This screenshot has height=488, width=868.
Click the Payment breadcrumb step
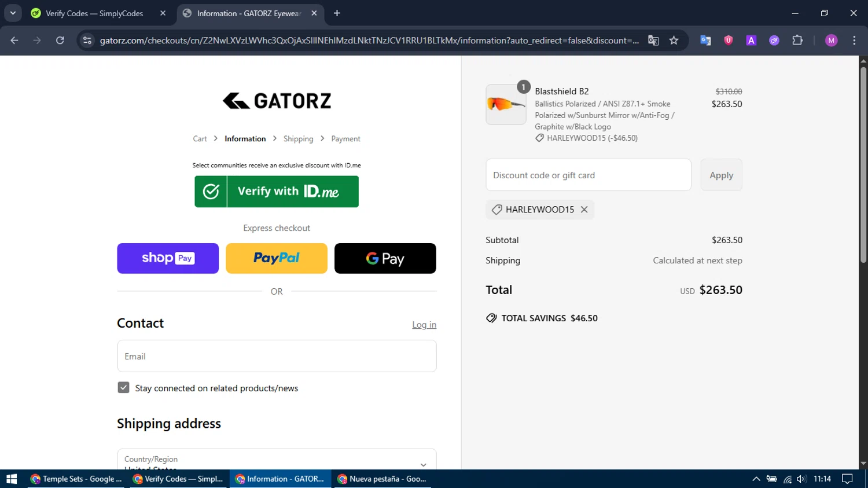346,139
